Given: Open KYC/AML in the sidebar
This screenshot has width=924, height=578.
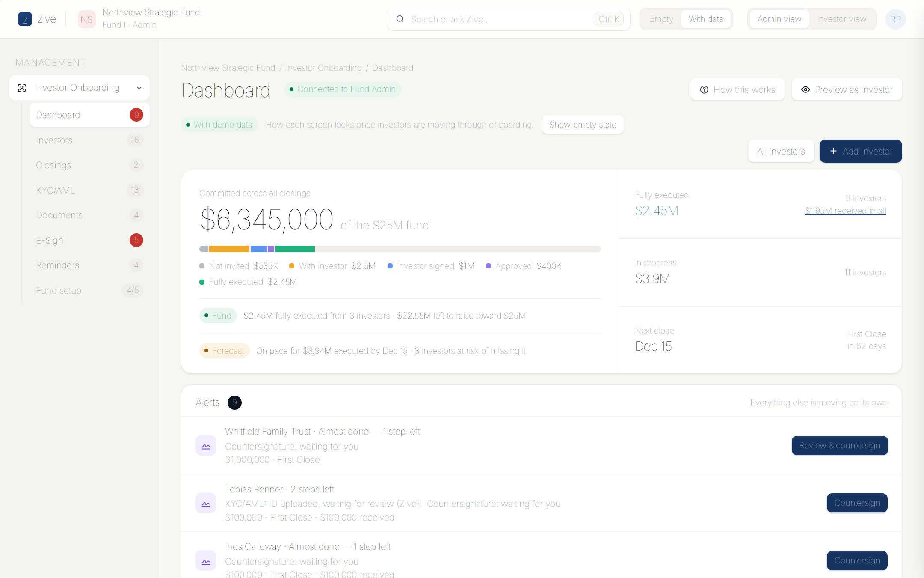Looking at the screenshot, I should click(x=89, y=190).
